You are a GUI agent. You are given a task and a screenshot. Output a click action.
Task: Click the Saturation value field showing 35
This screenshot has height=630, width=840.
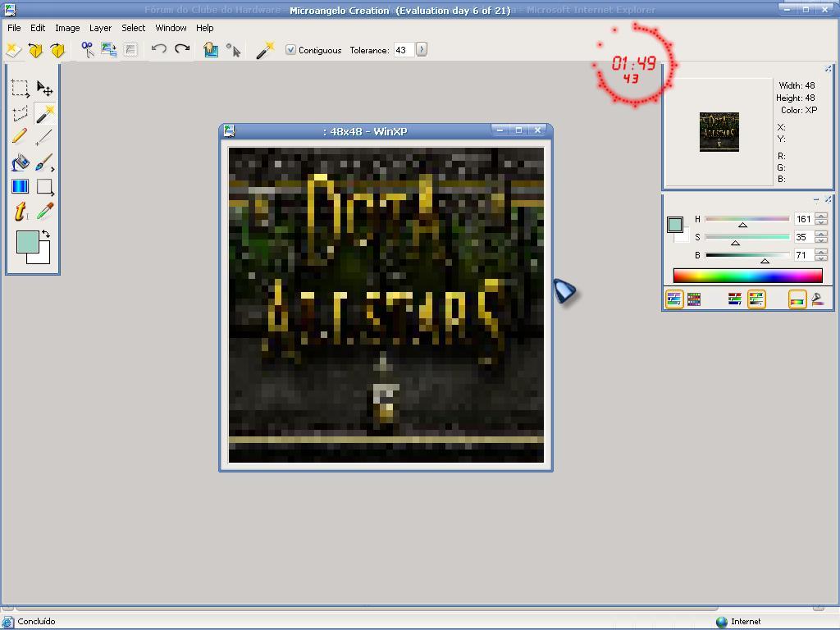click(804, 237)
